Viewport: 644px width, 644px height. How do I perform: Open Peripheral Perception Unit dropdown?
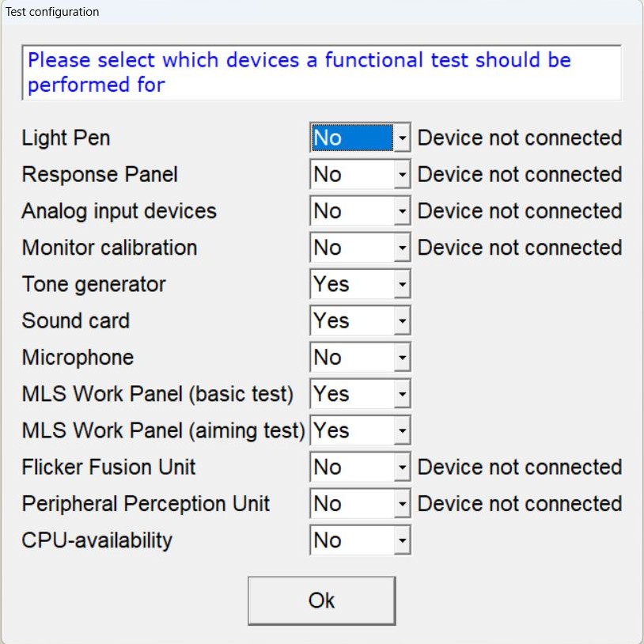click(x=402, y=504)
